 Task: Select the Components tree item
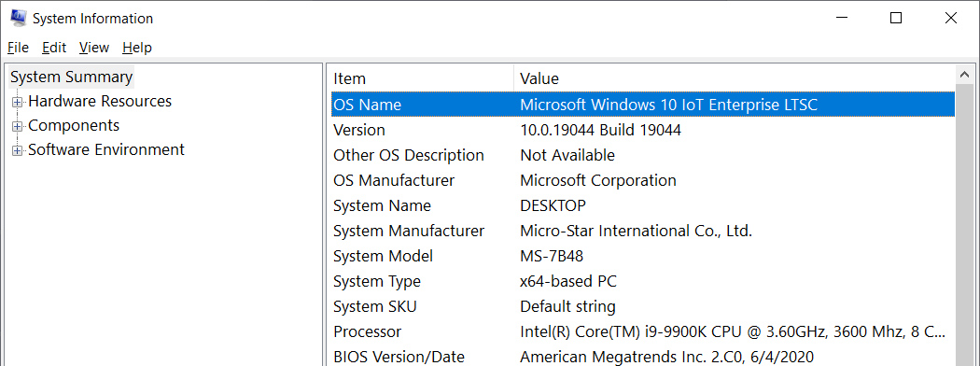point(74,126)
